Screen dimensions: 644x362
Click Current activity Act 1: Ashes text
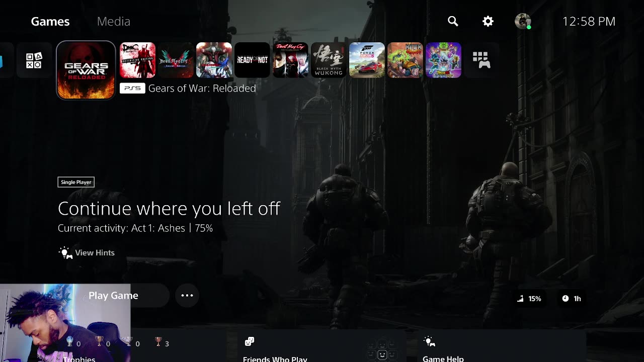tap(135, 228)
